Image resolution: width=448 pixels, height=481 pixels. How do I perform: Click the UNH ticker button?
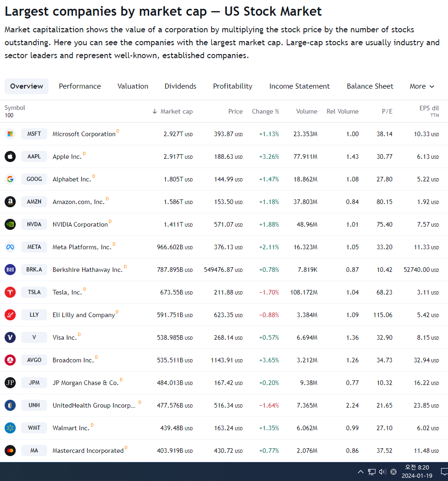coord(34,405)
